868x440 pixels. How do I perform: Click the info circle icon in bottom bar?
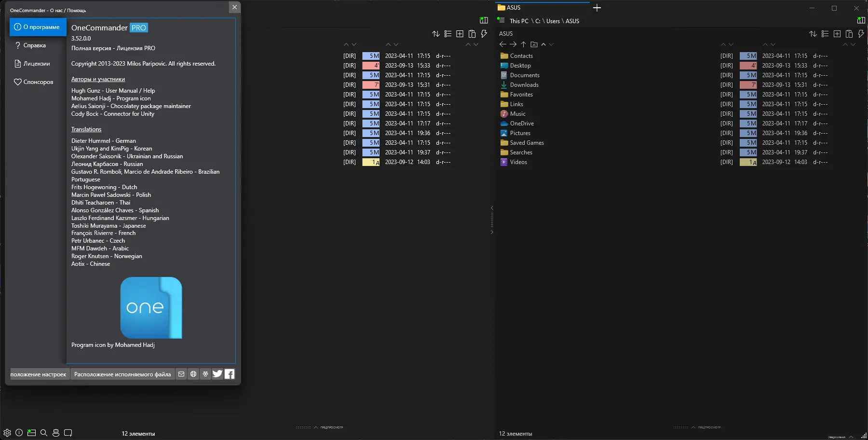19,433
